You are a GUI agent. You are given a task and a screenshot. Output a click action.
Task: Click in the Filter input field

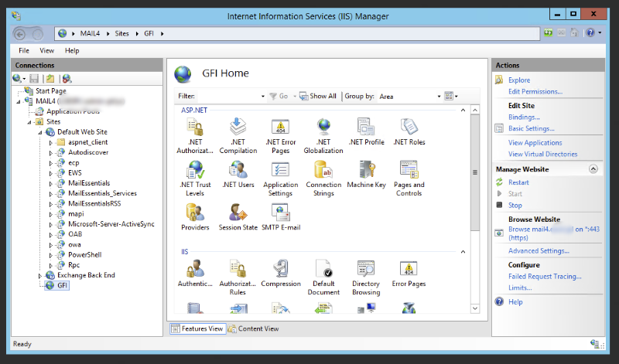click(228, 97)
